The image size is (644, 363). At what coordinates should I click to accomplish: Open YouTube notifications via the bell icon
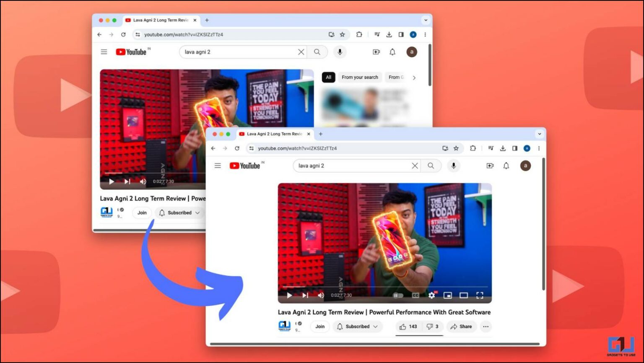506,166
